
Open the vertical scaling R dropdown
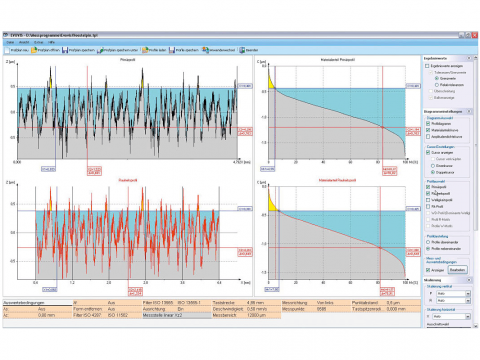468,301
